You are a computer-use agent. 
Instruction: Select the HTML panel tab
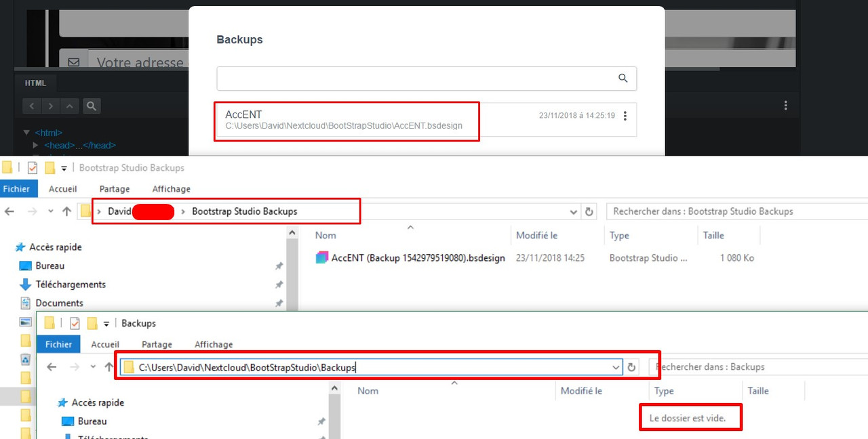tap(35, 83)
